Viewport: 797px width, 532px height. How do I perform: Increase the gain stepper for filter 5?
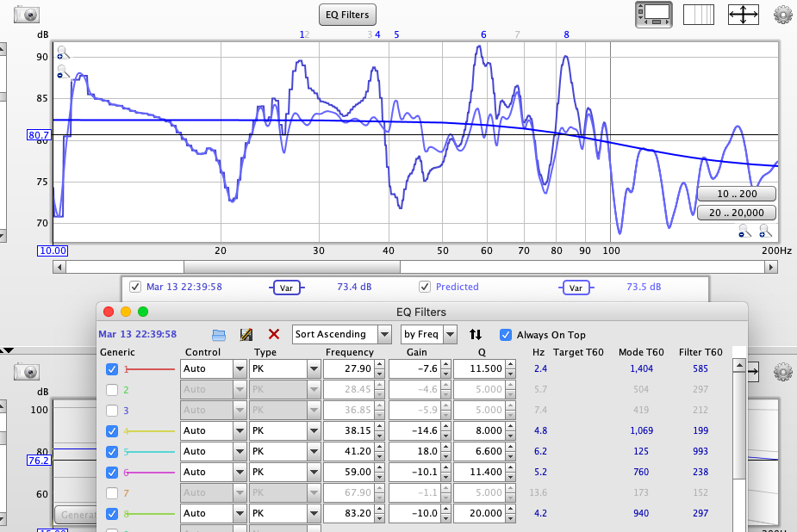[445, 447]
